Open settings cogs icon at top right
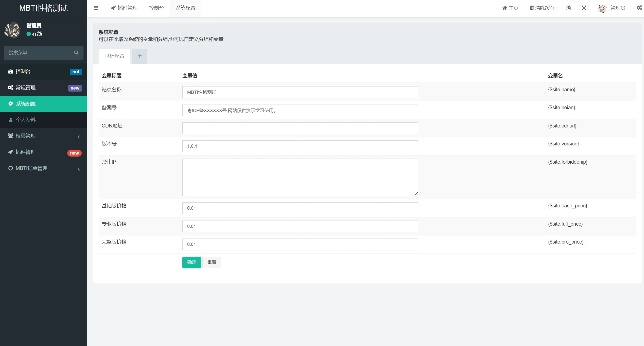The image size is (644, 346). (x=639, y=8)
